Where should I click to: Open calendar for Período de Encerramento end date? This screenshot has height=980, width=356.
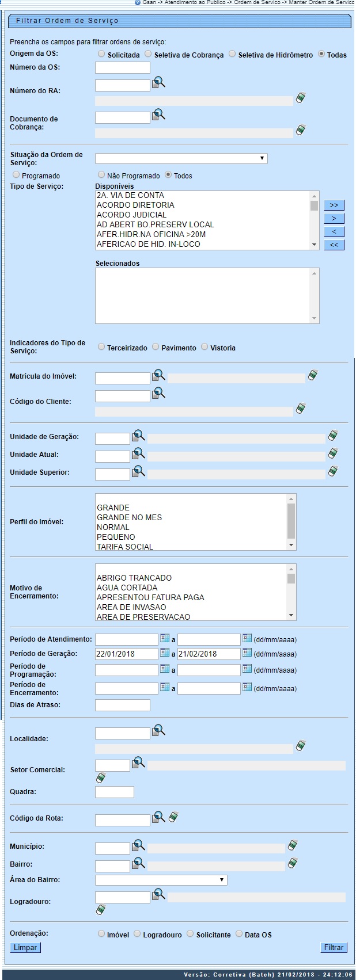pos(247,687)
